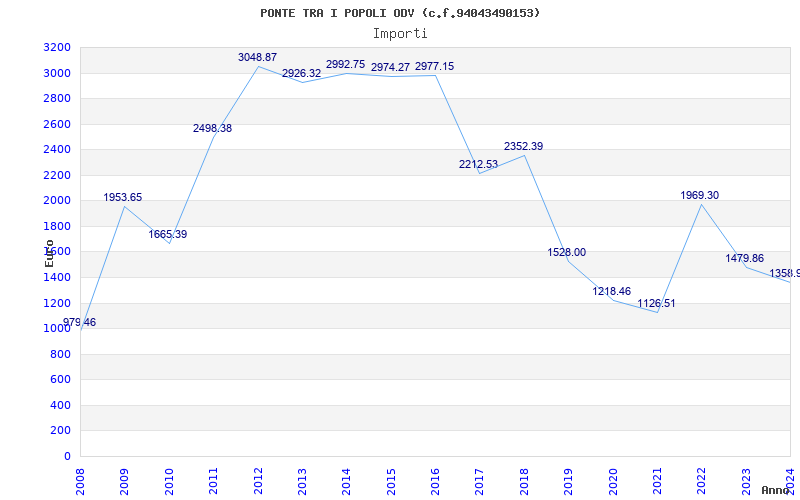Click year 2014 on x-axis
Screen dimensions: 800x500
(346, 481)
